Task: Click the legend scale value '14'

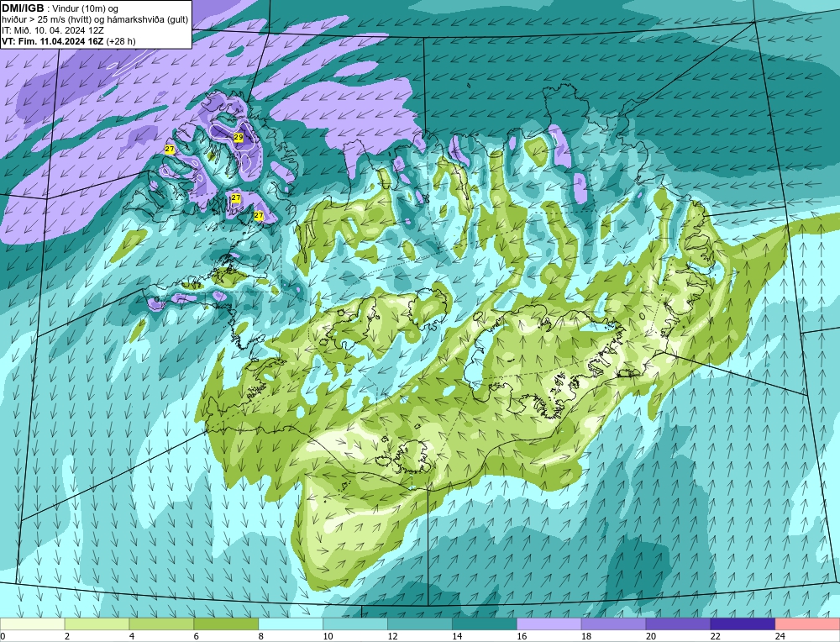Action: point(457,636)
